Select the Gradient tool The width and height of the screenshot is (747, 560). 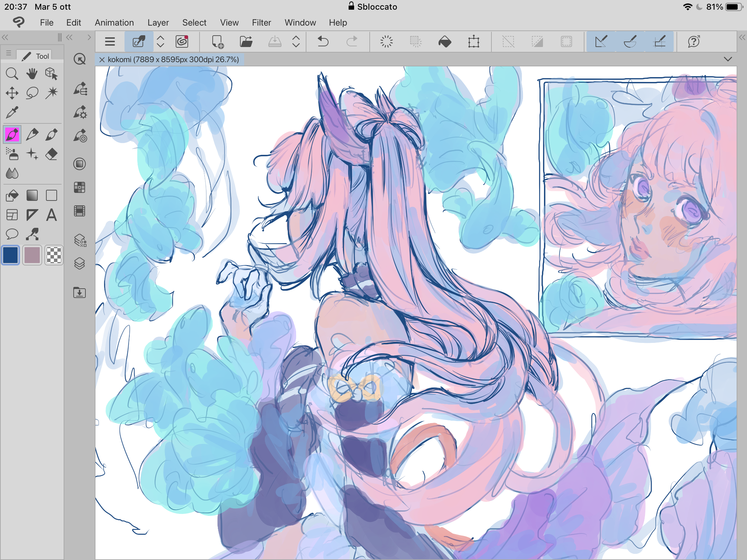[x=32, y=195]
